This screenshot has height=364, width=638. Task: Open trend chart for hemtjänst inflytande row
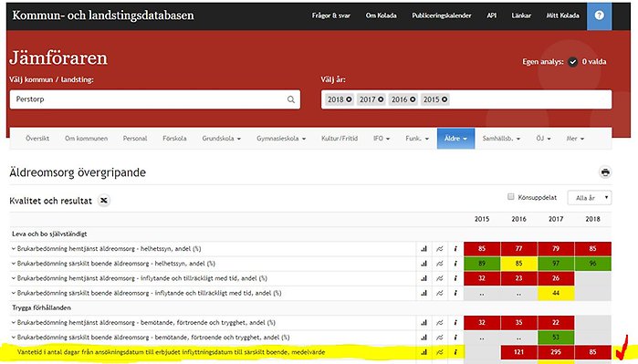tap(440, 278)
